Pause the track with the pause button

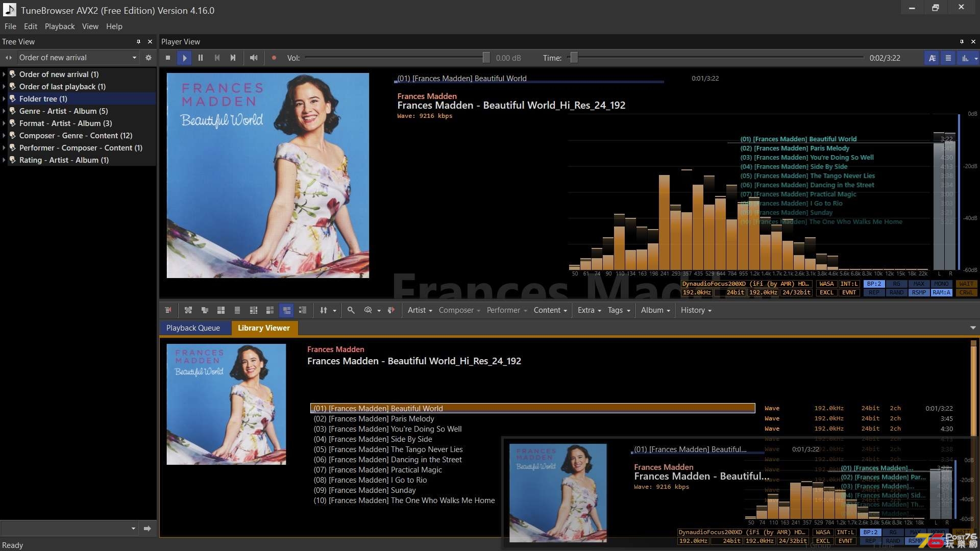(201, 58)
